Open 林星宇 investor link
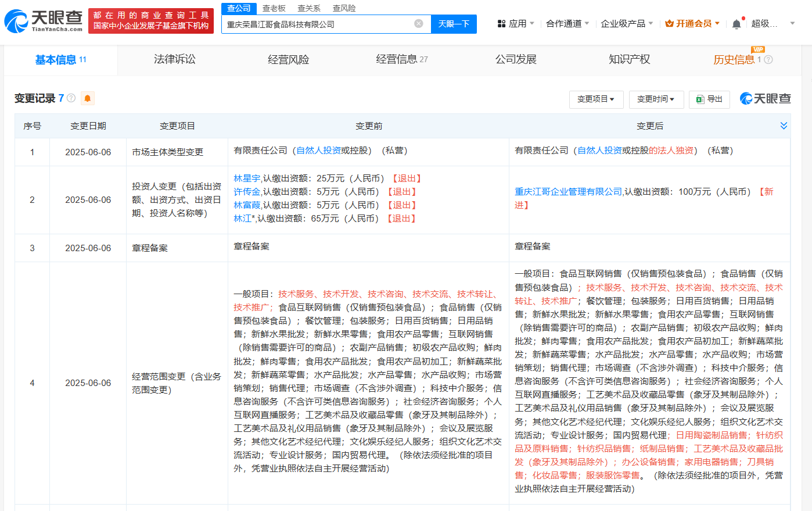Image resolution: width=812 pixels, height=511 pixels. (x=247, y=178)
